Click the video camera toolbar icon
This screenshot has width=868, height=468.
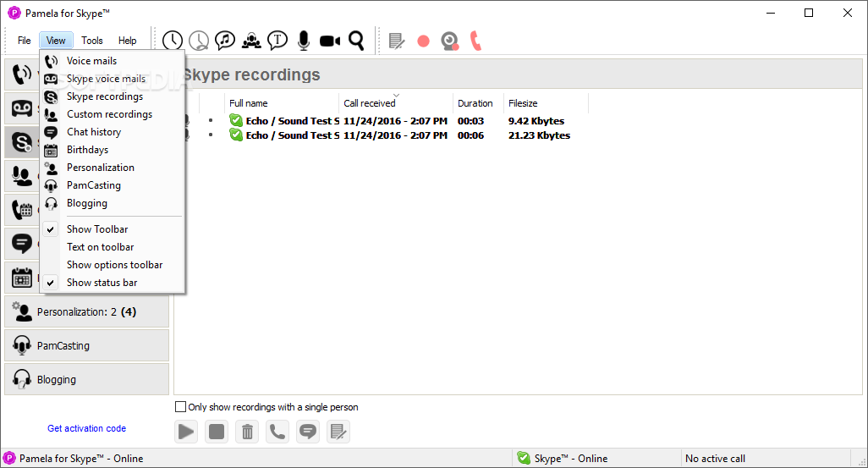click(x=330, y=41)
